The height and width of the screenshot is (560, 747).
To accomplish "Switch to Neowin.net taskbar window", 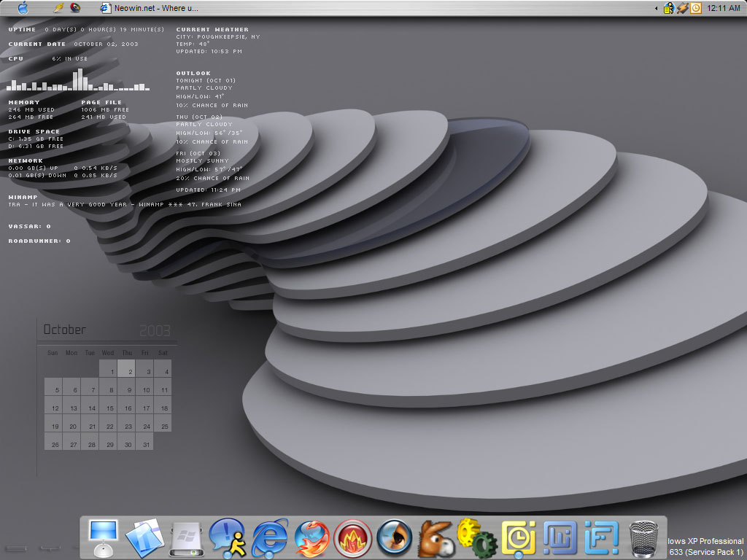I will click(149, 8).
